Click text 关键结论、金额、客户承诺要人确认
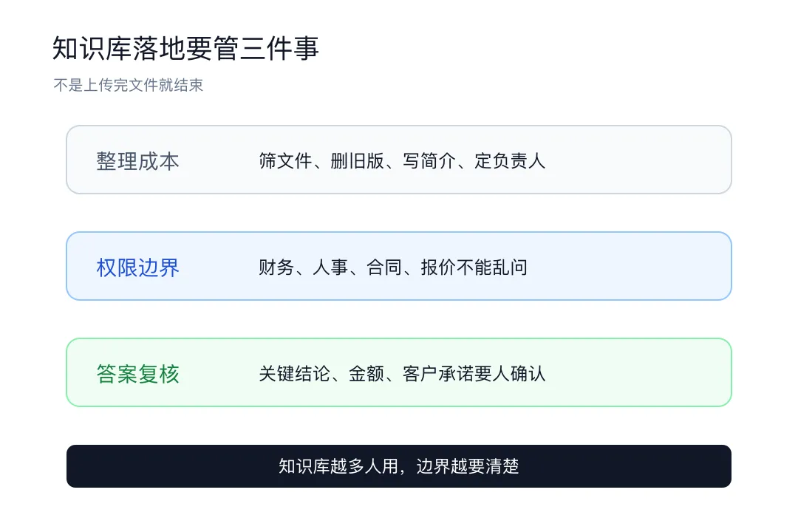Viewport: 798px width, 532px height. [402, 374]
